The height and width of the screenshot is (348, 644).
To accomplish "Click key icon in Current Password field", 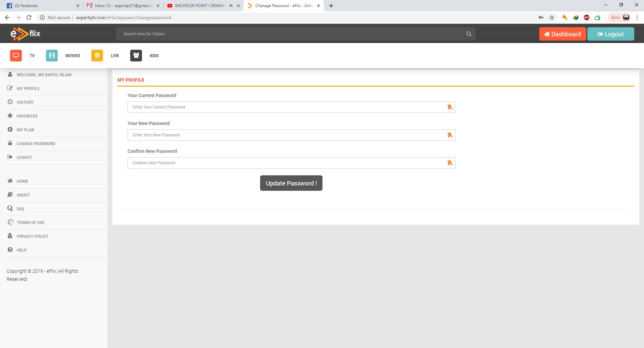I will point(450,107).
